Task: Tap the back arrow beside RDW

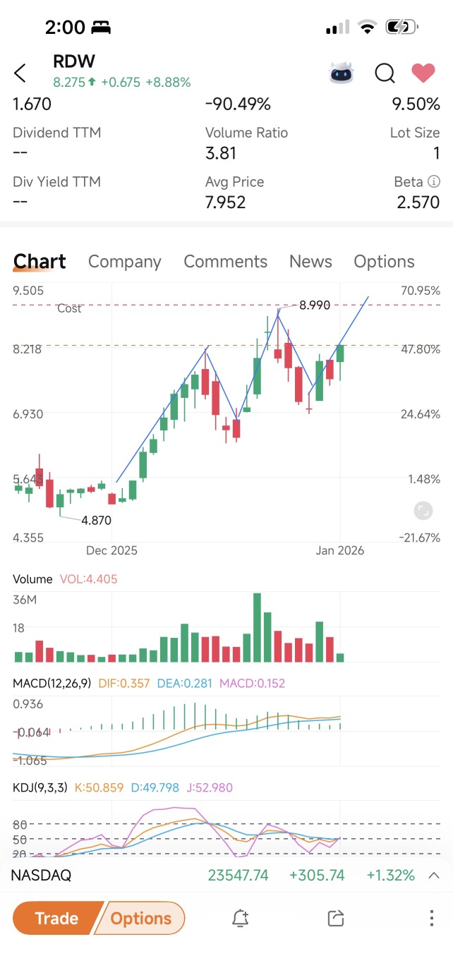Action: (x=20, y=73)
